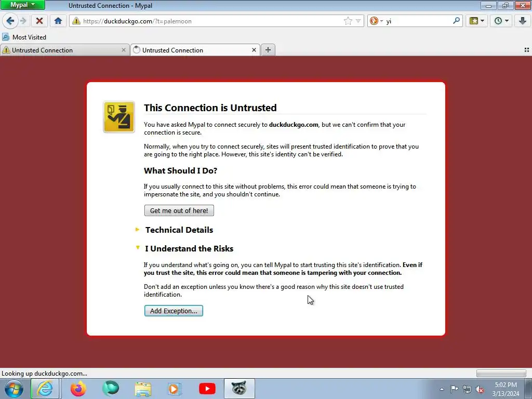
Task: Go to the Home page
Action: 58,21
